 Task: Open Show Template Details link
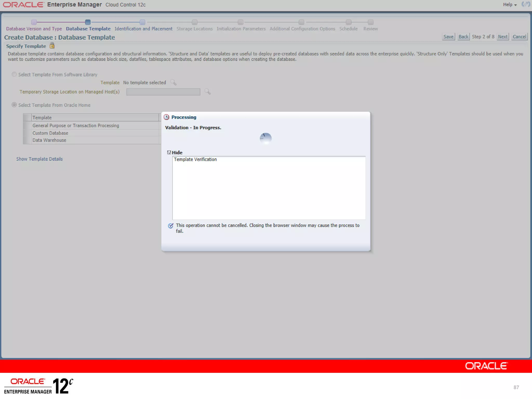[39, 159]
